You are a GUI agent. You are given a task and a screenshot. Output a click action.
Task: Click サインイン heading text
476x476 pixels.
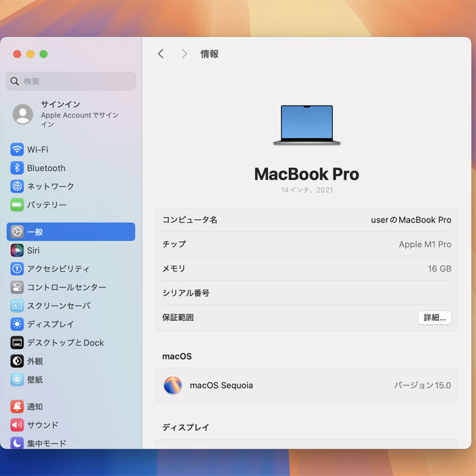click(61, 104)
